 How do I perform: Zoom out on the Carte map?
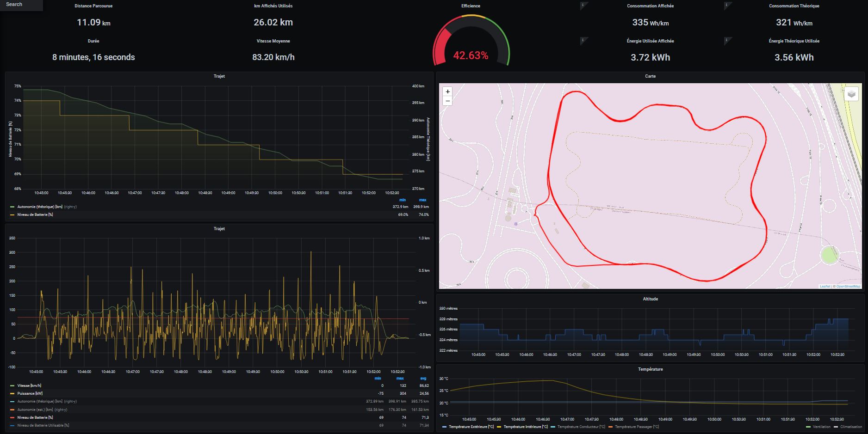click(447, 101)
